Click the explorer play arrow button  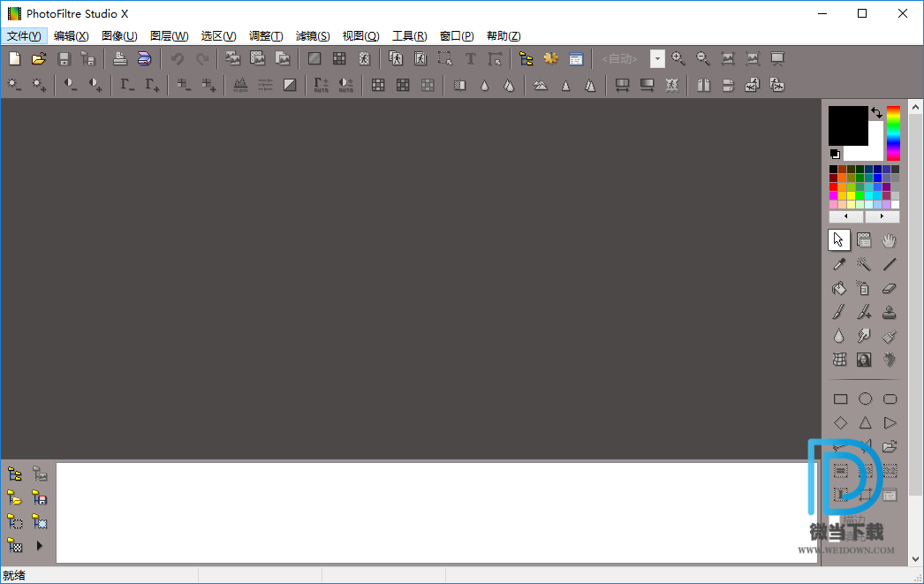40,546
